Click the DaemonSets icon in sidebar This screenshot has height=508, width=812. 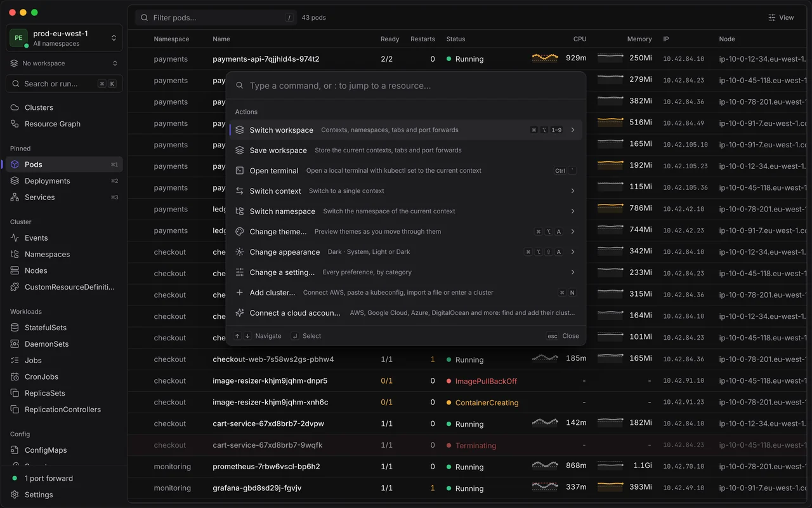click(15, 344)
